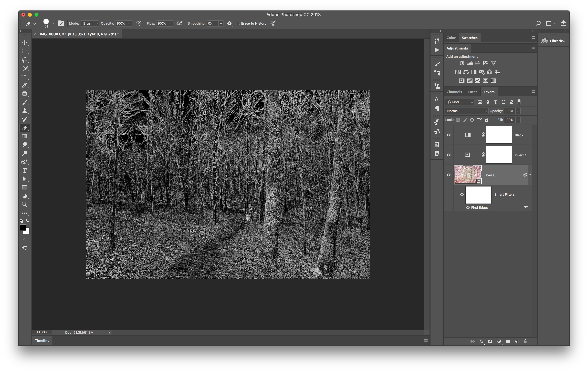Open the Timeline panel
This screenshot has height=372, width=588.
coord(42,341)
